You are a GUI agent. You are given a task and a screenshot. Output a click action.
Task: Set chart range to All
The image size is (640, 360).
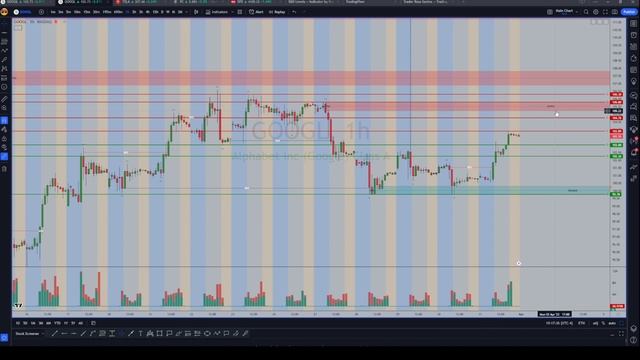[x=80, y=323]
